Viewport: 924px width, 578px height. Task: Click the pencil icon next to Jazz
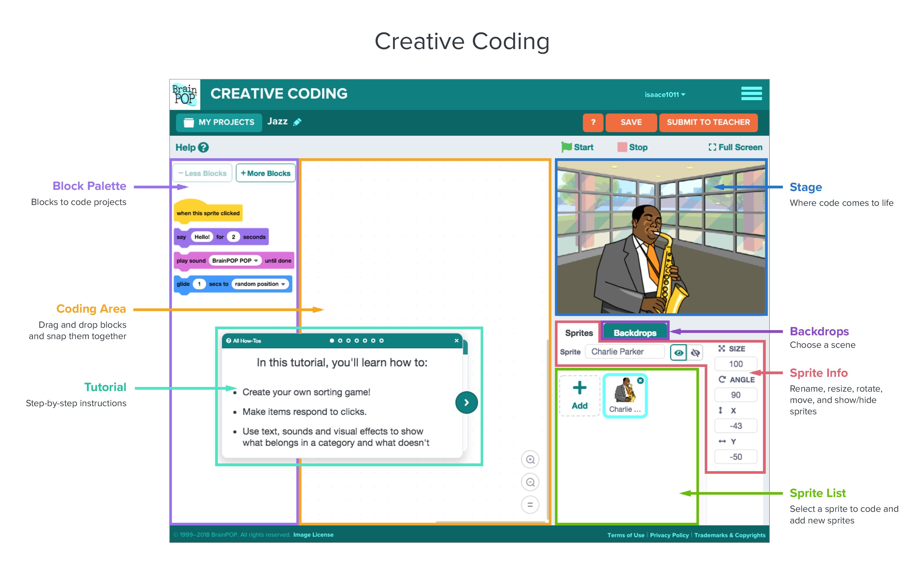point(297,122)
